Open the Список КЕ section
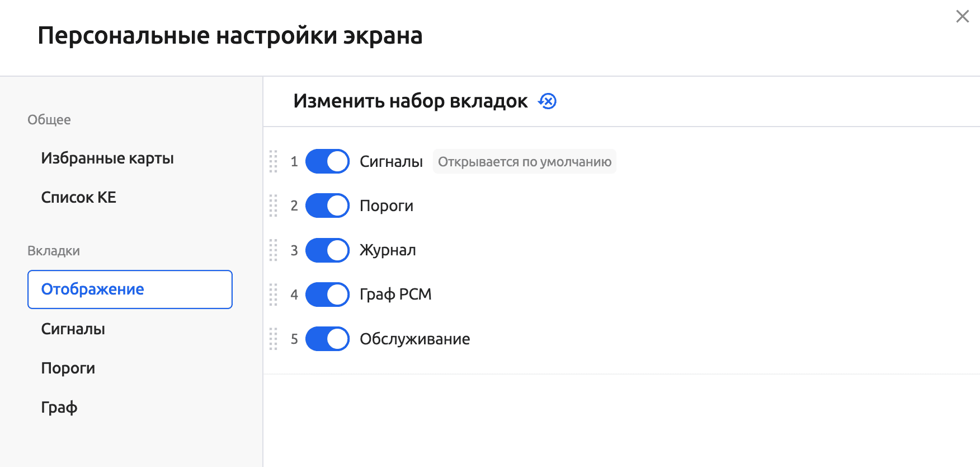Viewport: 980px width, 467px height. click(79, 198)
